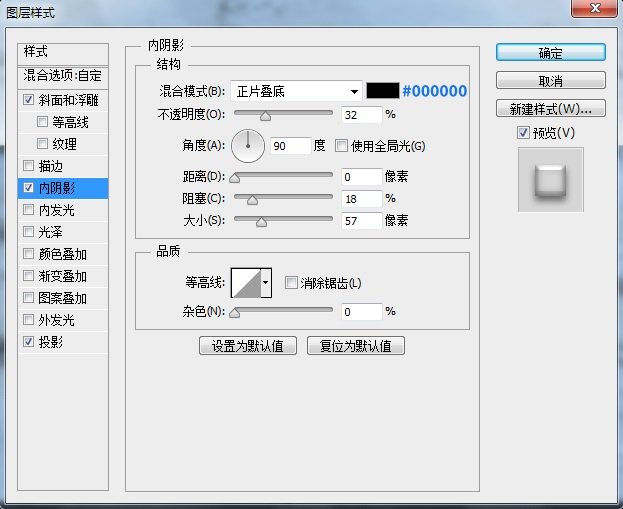Check the 外发光 checkbox
The width and height of the screenshot is (623, 509).
[x=28, y=319]
